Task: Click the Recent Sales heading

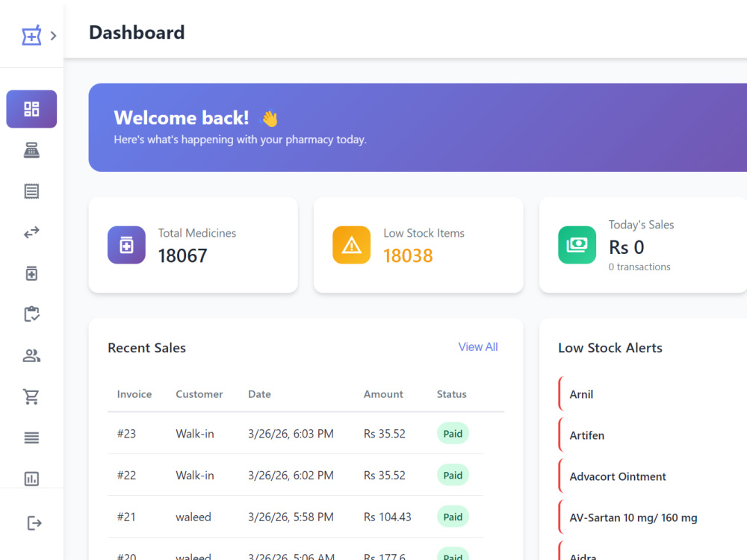Action: (146, 348)
